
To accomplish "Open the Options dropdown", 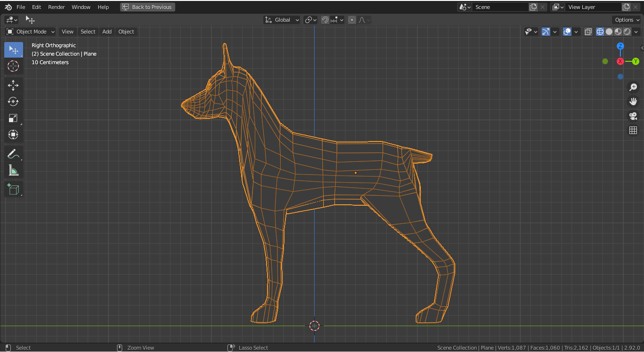I will 627,20.
